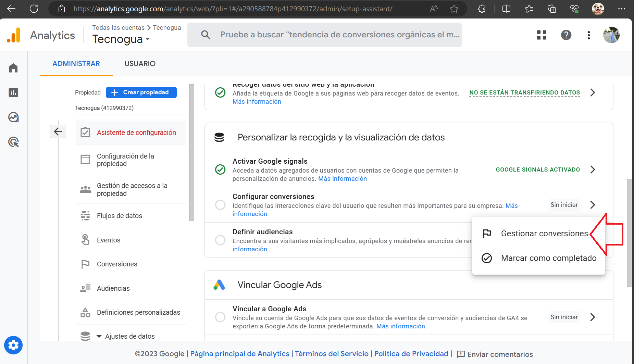The image size is (634, 364).
Task: Click green check on Activar Google signals
Action: (220, 170)
